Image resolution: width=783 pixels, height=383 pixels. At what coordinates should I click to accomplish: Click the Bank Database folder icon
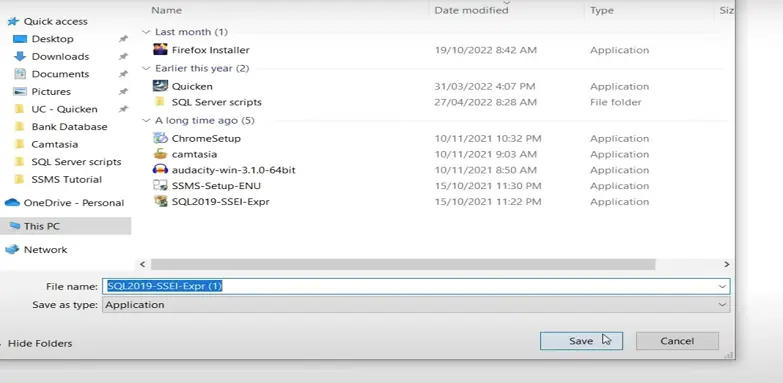click(x=19, y=126)
